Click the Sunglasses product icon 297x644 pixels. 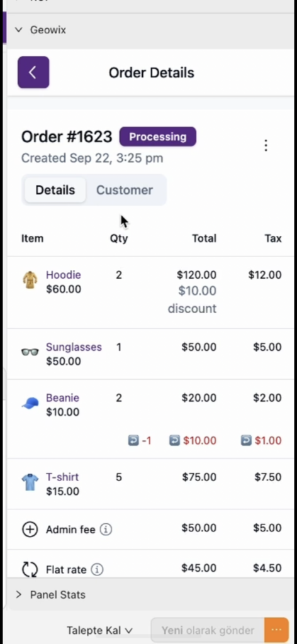(30, 352)
